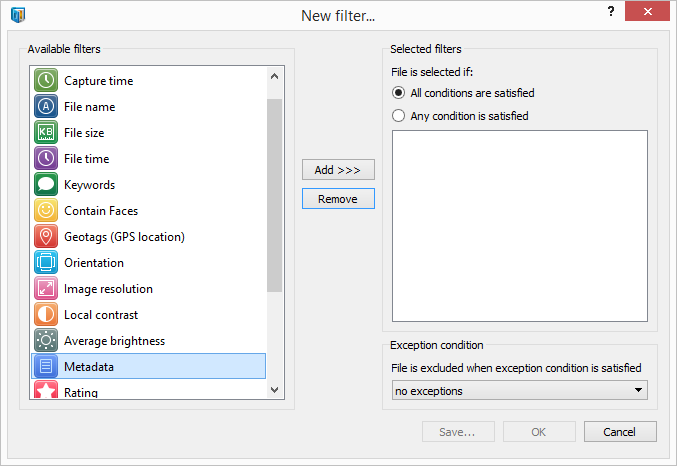Click the Image resolution arrows icon

coord(46,288)
